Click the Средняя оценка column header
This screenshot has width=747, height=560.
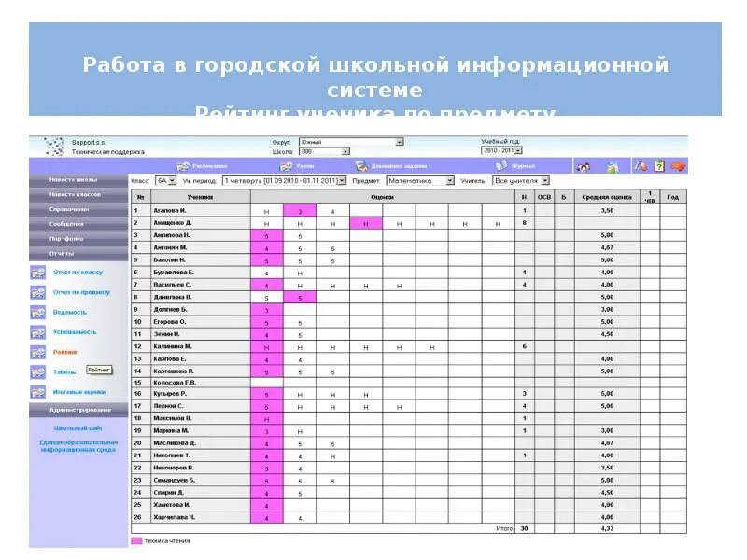click(607, 197)
